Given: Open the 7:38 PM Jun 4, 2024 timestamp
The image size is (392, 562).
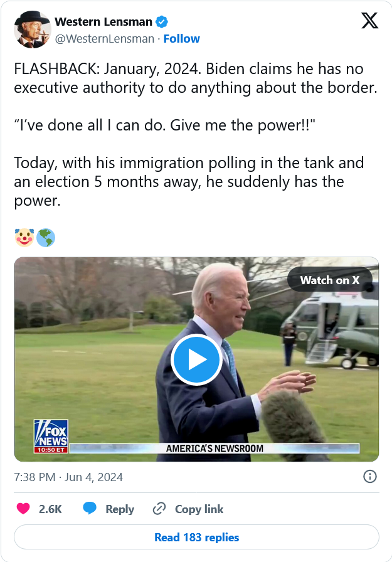Looking at the screenshot, I should point(68,477).
